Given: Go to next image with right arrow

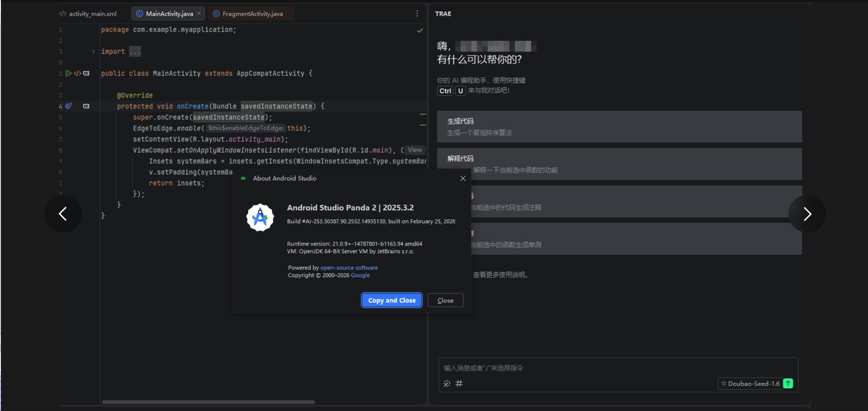Looking at the screenshot, I should (807, 214).
